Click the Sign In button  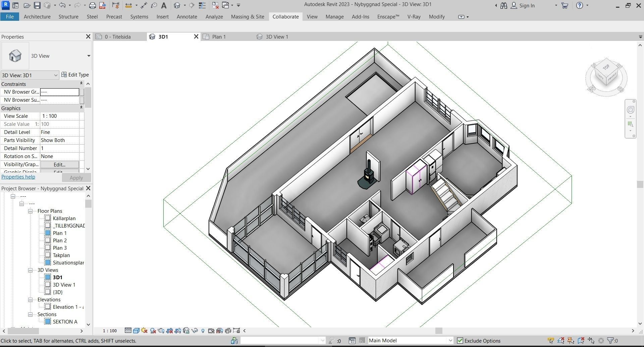[x=523, y=5]
